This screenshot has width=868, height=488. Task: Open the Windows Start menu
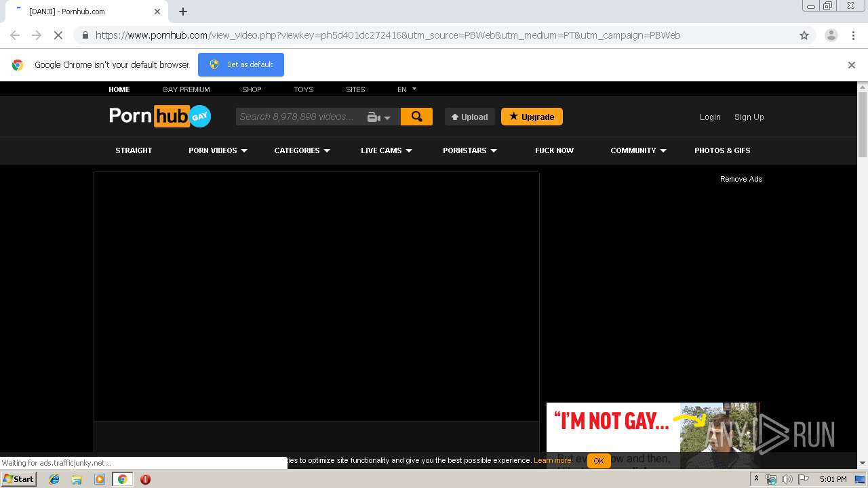coord(18,479)
